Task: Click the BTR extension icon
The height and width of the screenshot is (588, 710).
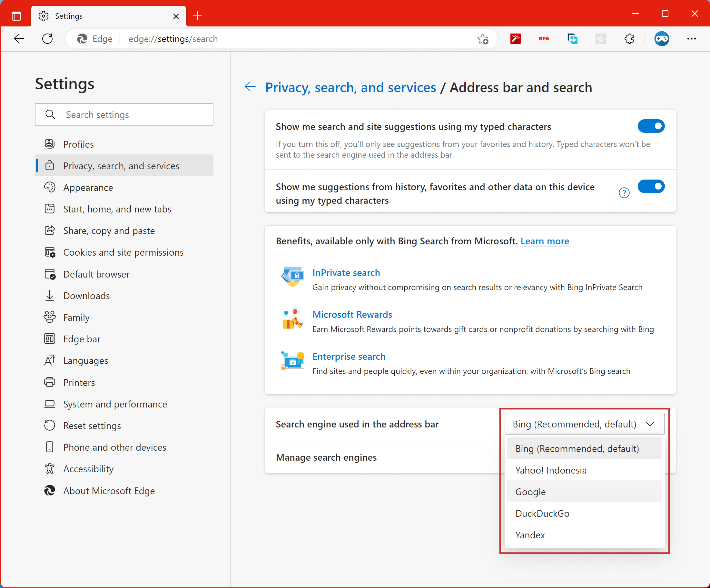Action: click(544, 39)
